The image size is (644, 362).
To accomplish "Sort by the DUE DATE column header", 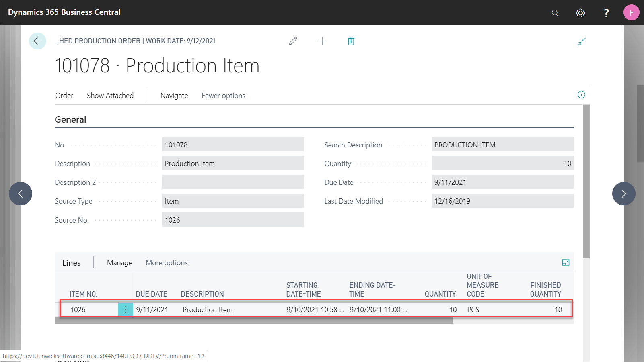I will (x=152, y=294).
